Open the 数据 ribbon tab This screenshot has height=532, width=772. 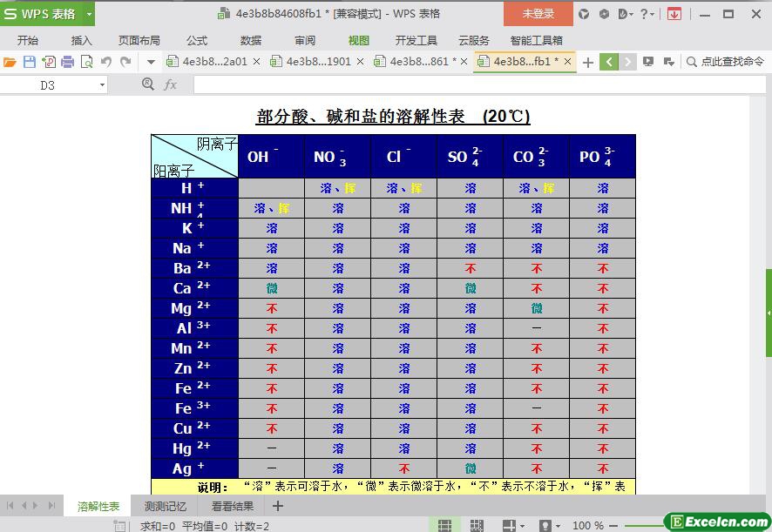coord(251,40)
